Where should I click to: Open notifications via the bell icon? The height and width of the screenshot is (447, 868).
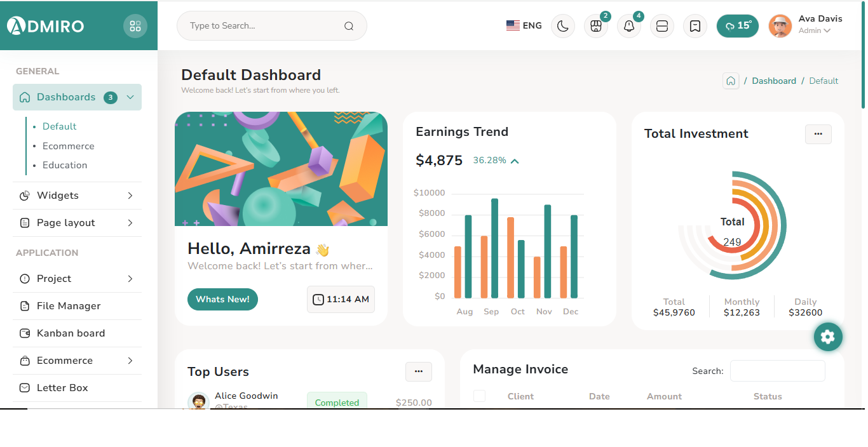coord(629,26)
